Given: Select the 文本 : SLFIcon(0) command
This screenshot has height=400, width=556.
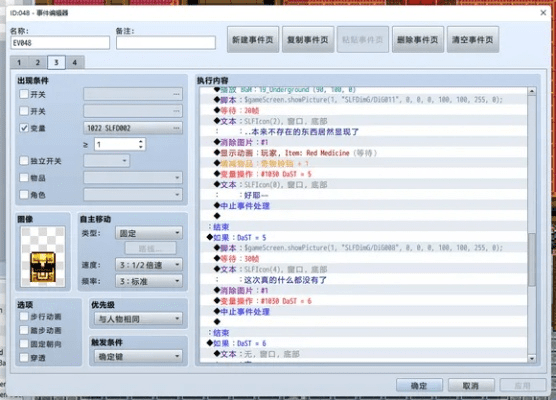Looking at the screenshot, I should 363,185.
